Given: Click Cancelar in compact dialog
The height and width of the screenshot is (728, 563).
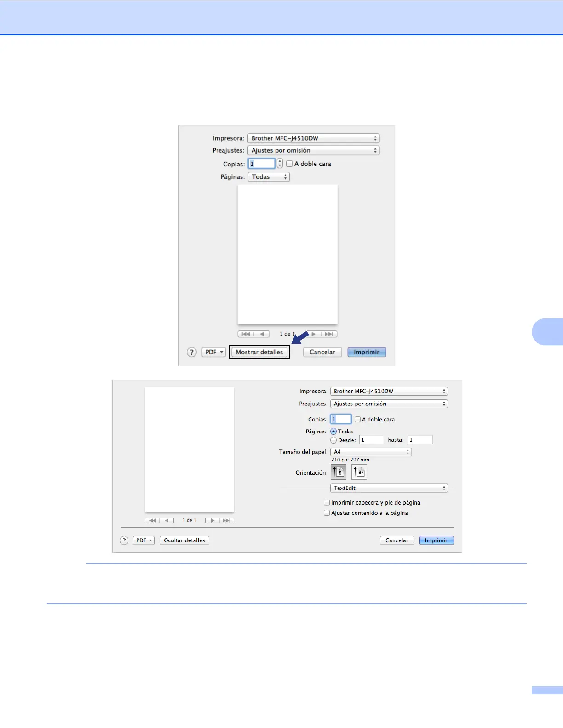Looking at the screenshot, I should pyautogui.click(x=322, y=352).
